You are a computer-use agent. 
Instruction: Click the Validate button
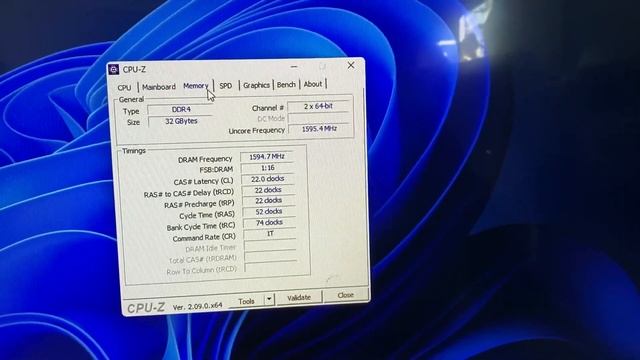(299, 298)
